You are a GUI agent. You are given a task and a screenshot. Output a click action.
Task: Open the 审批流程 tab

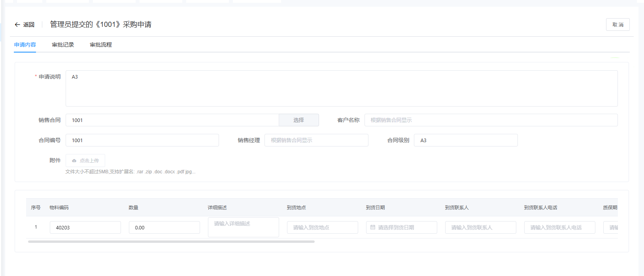click(101, 45)
